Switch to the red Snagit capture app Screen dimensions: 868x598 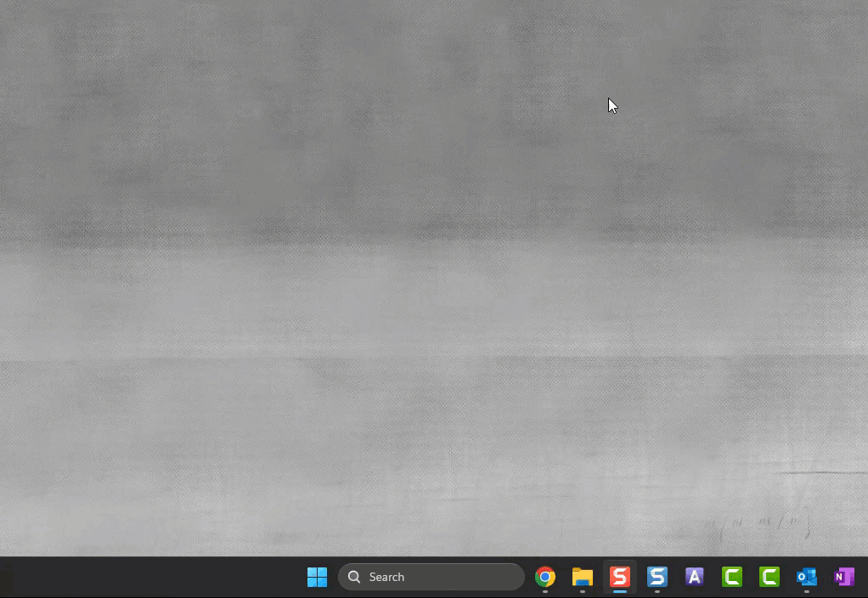click(x=620, y=577)
